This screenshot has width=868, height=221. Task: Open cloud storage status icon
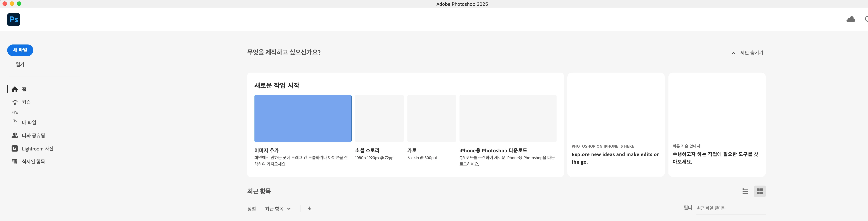tap(850, 19)
